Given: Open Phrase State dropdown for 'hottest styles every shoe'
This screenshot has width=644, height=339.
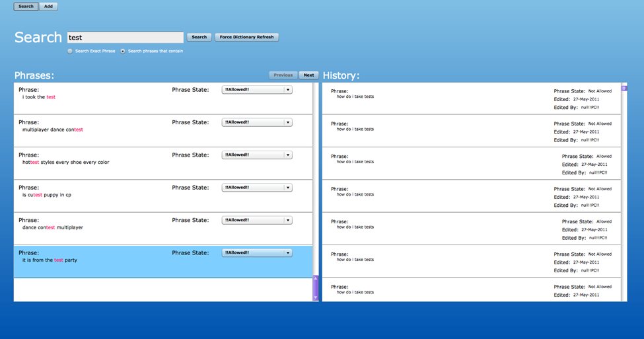Looking at the screenshot, I should pyautogui.click(x=257, y=155).
